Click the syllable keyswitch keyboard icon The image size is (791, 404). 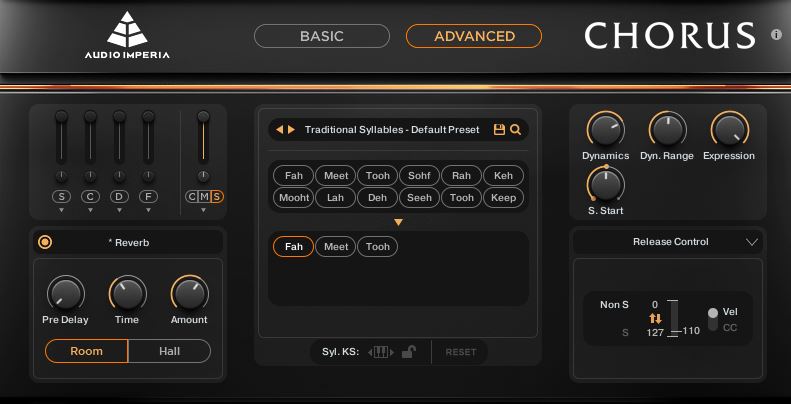coord(380,352)
